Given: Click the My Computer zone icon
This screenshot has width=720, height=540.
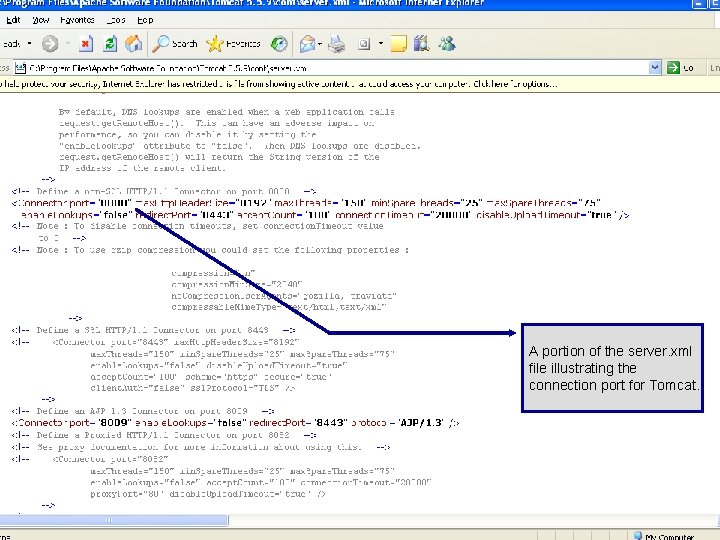Looking at the screenshot, I should click(x=638, y=536).
